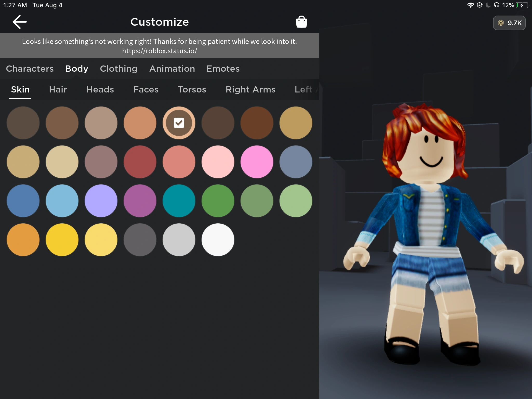The image size is (532, 399).
Task: Pick the light pink skin color
Action: (218, 162)
